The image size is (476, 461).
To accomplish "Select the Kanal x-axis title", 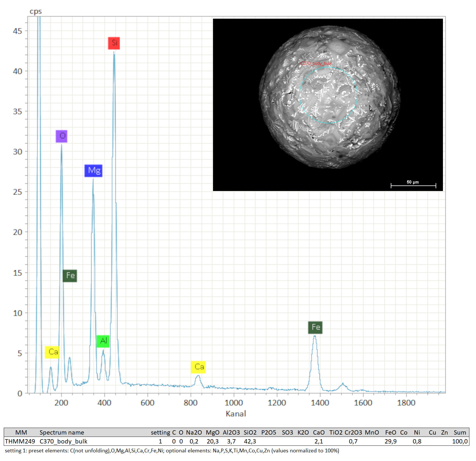I will (x=236, y=414).
